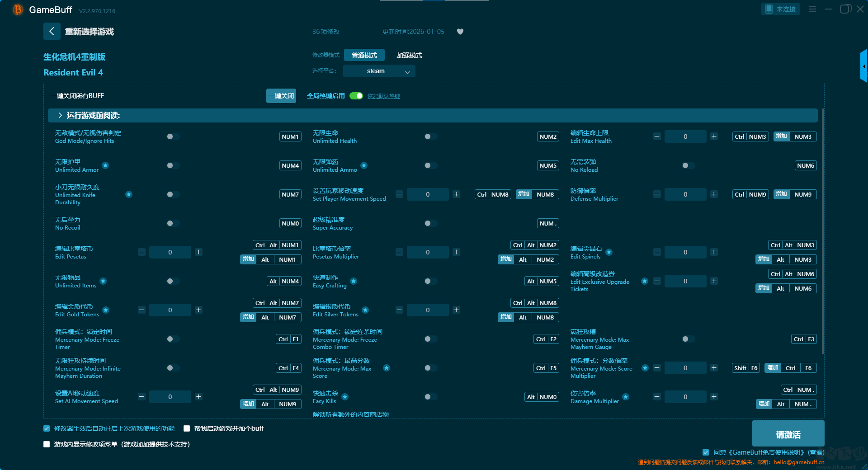Image resolution: width=868 pixels, height=470 pixels.
Task: Expand the blue side panel arrow tab
Action: [x=863, y=66]
